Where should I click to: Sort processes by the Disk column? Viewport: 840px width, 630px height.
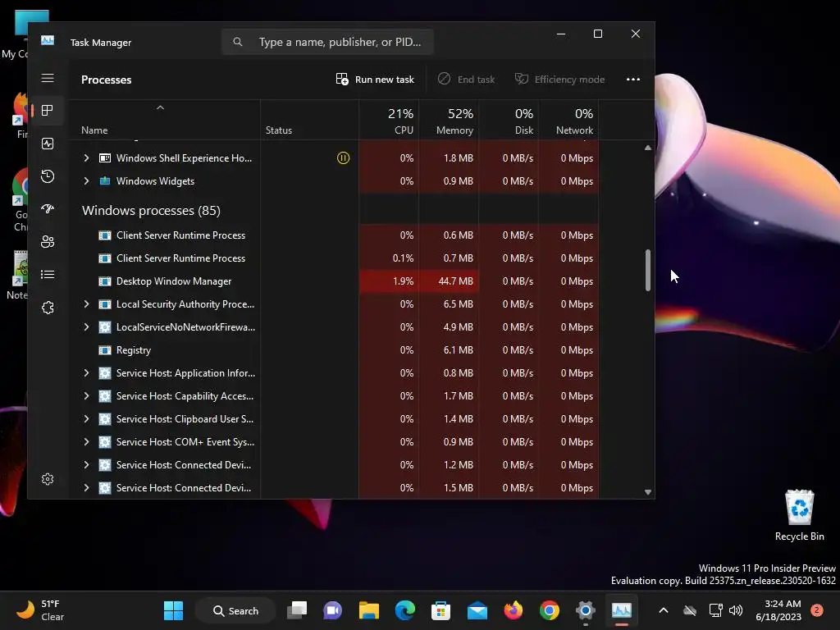(x=509, y=120)
